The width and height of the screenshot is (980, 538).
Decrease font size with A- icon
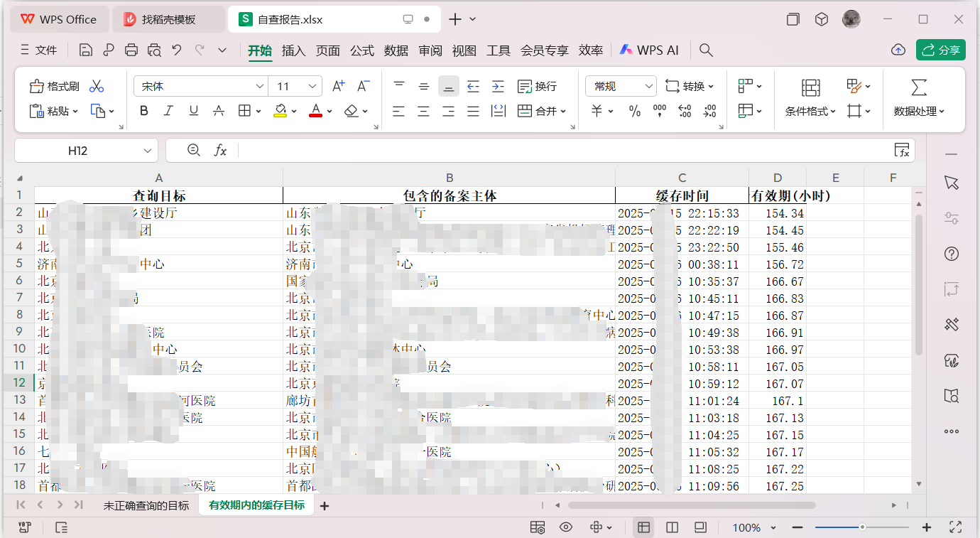363,86
